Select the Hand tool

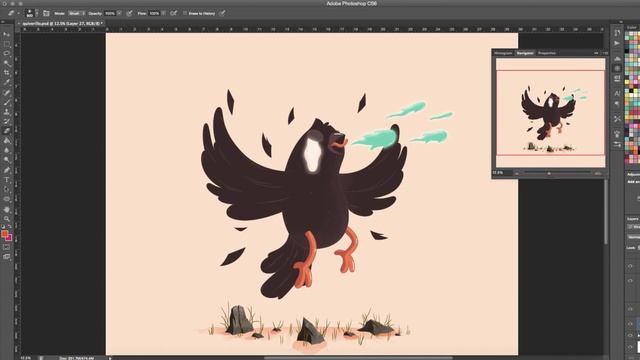tap(7, 209)
